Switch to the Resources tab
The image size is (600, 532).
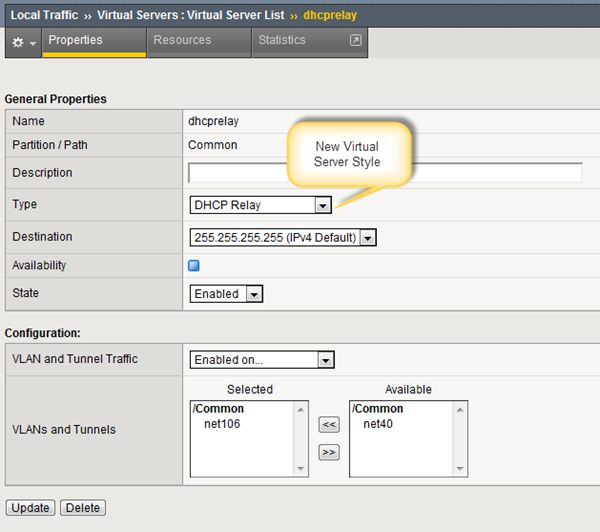182,40
